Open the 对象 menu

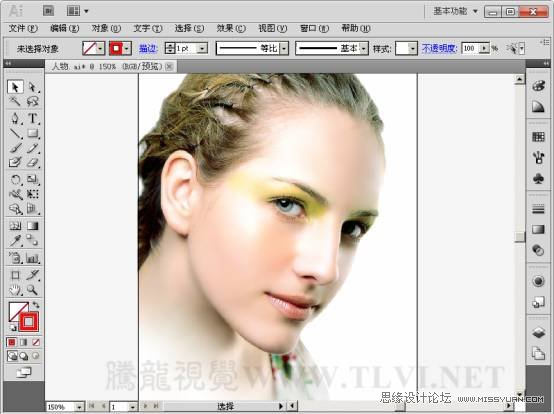(106, 28)
